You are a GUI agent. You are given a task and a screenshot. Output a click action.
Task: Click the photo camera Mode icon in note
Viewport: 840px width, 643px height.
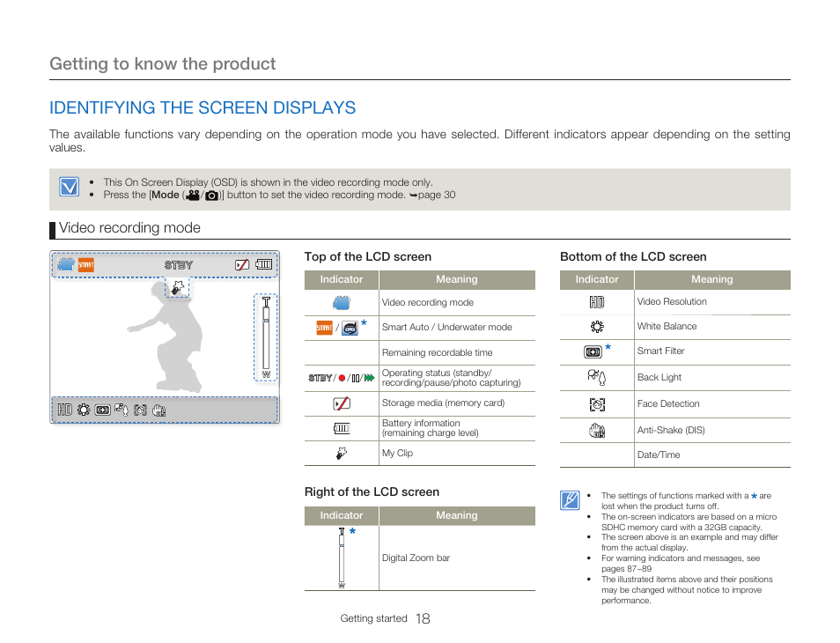pos(211,196)
